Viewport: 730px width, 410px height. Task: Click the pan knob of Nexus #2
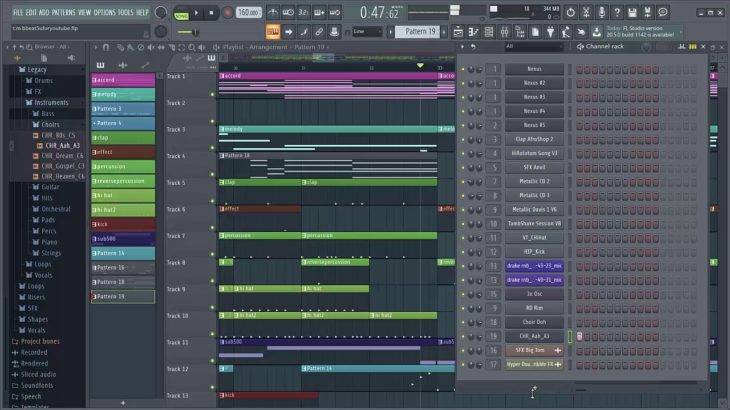click(x=472, y=83)
